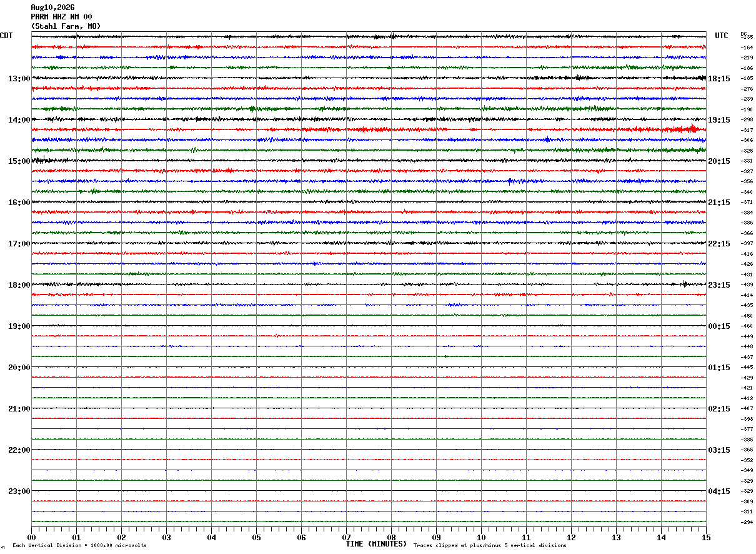Click the 02:15 UTC time label

click(719, 409)
